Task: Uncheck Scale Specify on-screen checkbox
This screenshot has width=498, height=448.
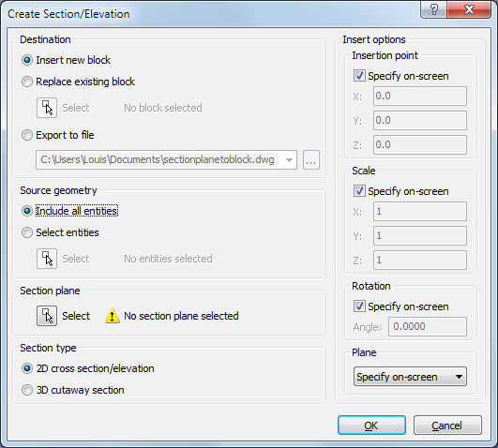Action: 359,191
